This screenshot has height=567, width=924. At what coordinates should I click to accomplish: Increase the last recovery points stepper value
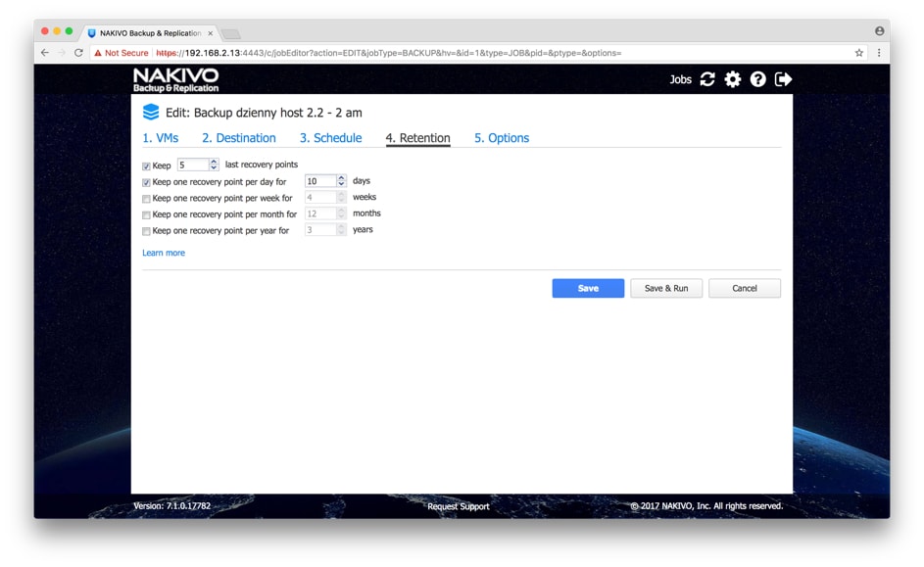pyautogui.click(x=214, y=162)
